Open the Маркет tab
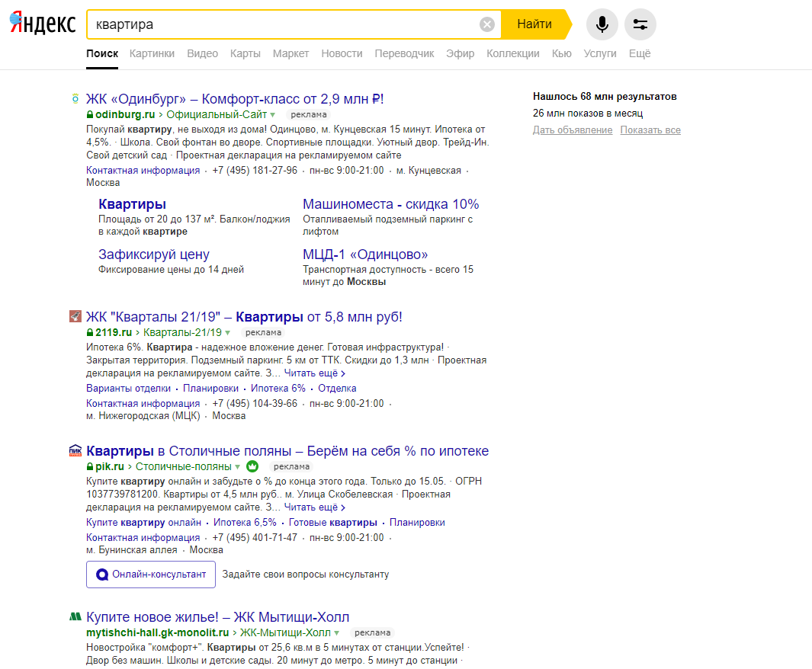 pos(290,53)
